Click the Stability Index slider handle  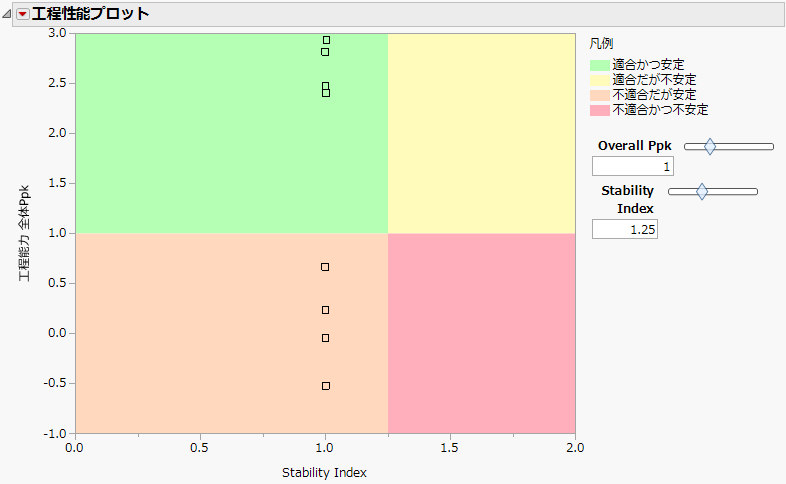pyautogui.click(x=702, y=191)
